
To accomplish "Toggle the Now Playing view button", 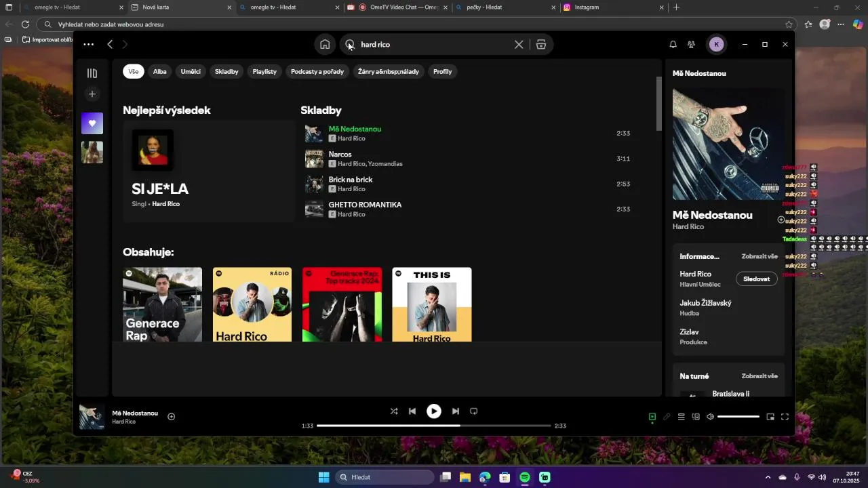I will (x=652, y=417).
